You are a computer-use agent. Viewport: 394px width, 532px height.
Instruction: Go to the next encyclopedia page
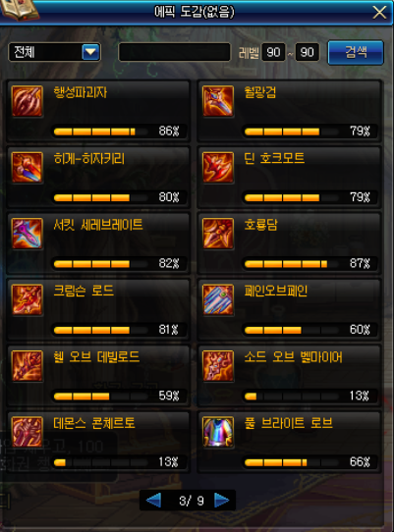(x=222, y=501)
